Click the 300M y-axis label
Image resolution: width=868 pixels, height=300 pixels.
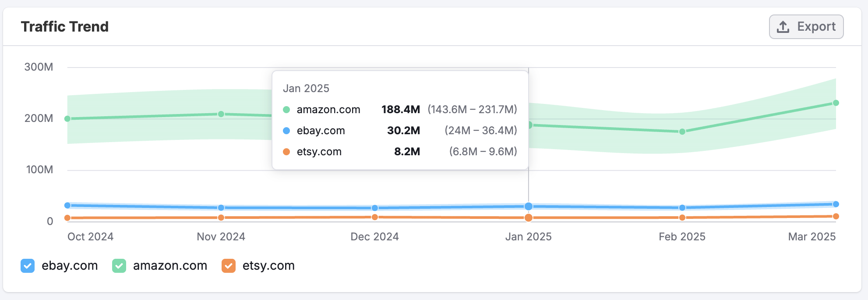39,68
